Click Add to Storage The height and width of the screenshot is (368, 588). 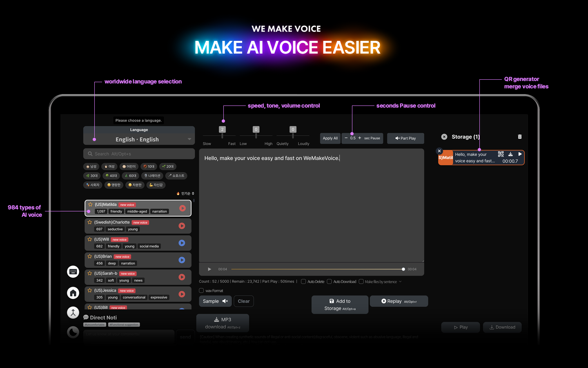(x=340, y=305)
